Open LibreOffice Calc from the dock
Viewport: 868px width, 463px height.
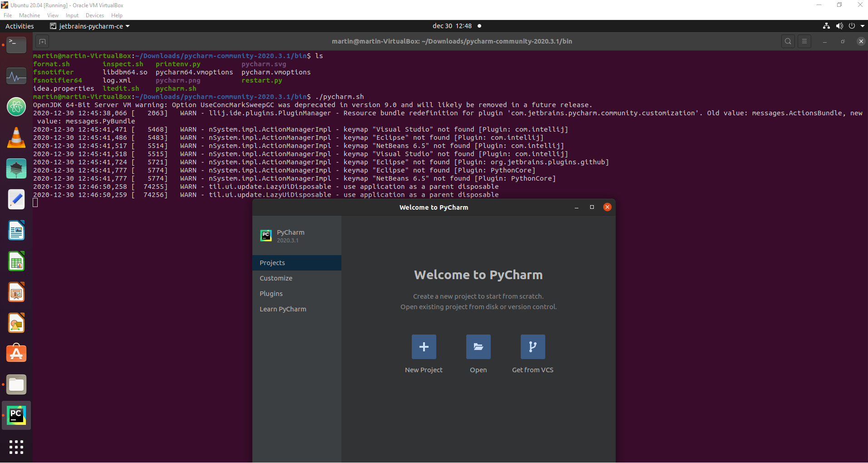16,261
